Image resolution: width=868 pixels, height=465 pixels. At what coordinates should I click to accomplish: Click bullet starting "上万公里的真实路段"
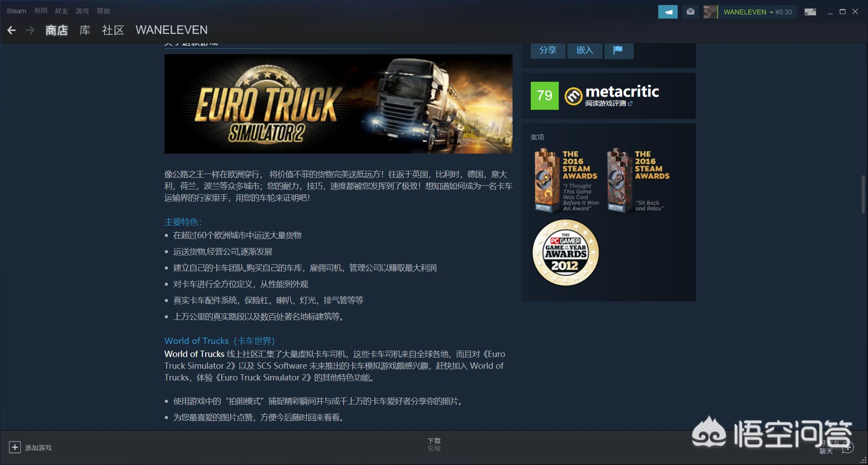pos(260,317)
